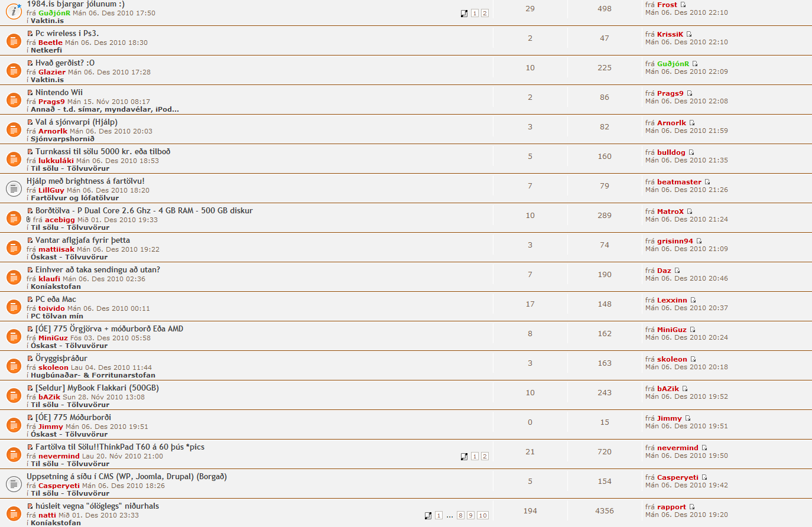Click the paperclip attachment icon beside acebigg
The image size is (812, 527).
[28, 220]
